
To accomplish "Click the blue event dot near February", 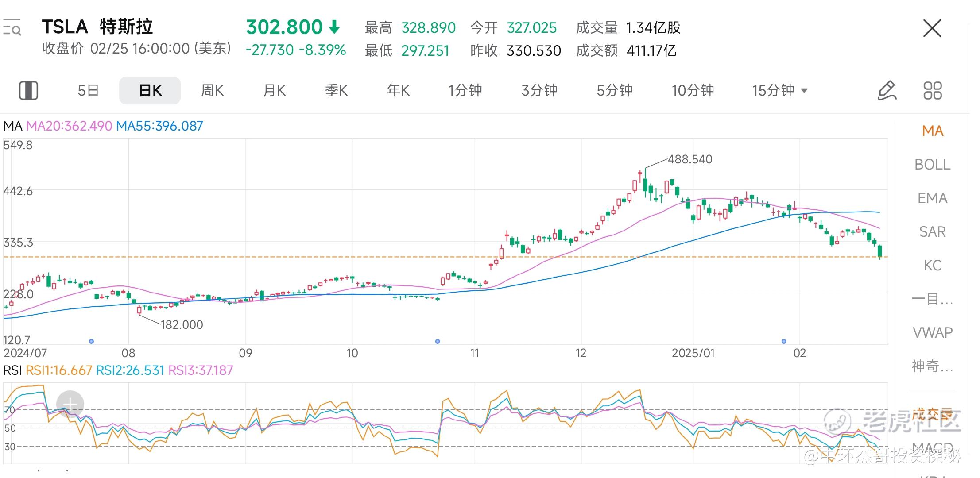I will (x=784, y=341).
